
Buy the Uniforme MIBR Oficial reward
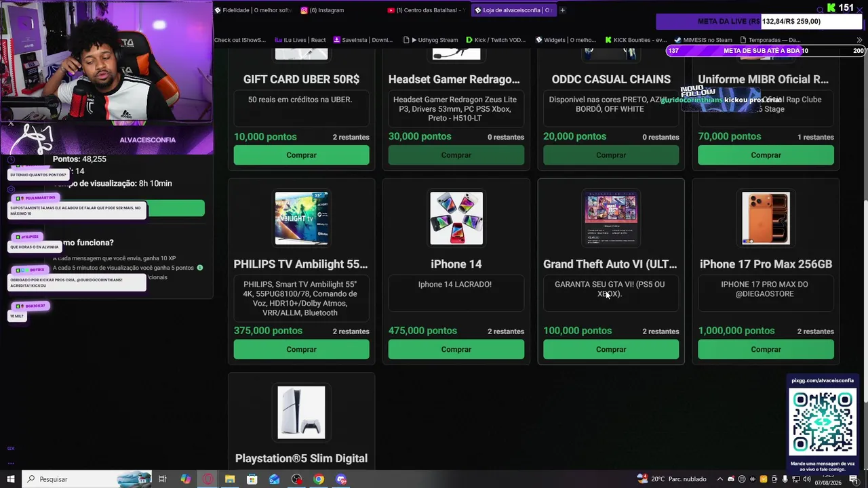[x=766, y=155]
